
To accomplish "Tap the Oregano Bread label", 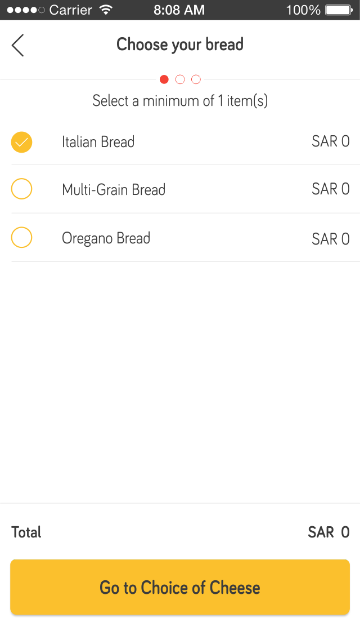I will 106,238.
